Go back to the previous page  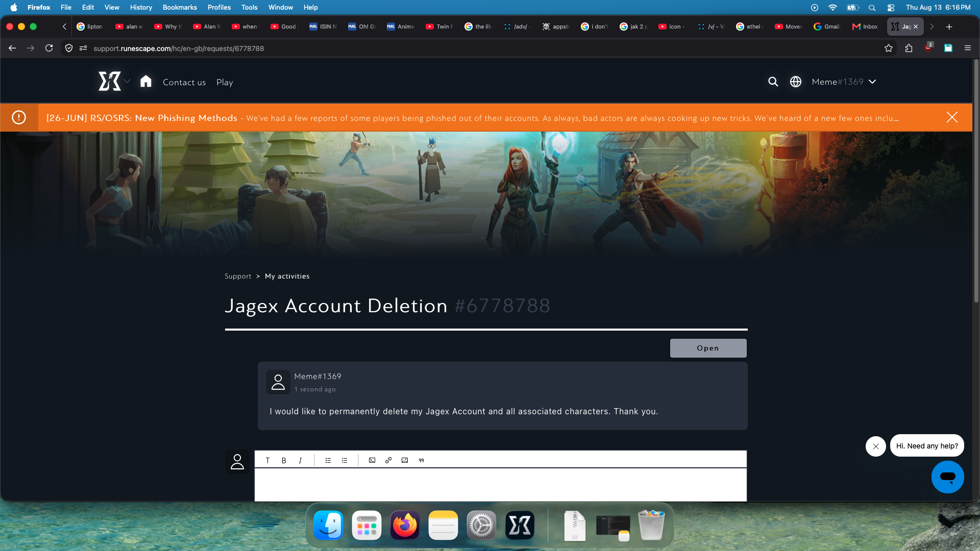coord(12,48)
